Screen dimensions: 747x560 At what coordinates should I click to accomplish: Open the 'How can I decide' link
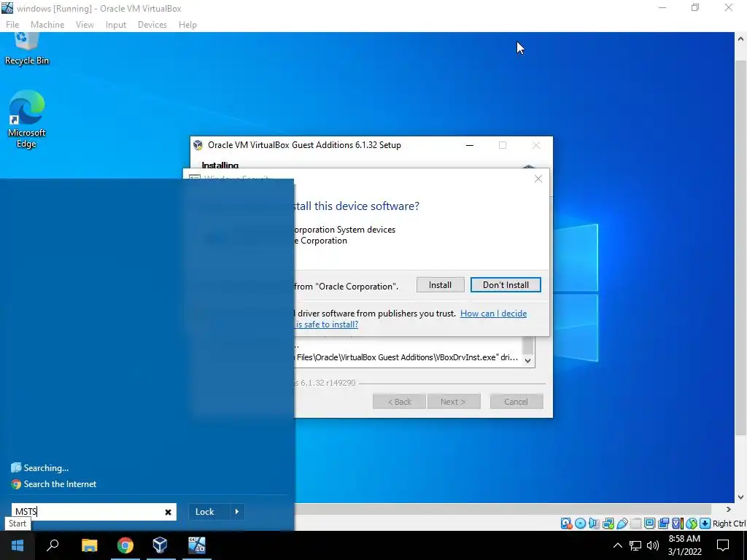(494, 314)
